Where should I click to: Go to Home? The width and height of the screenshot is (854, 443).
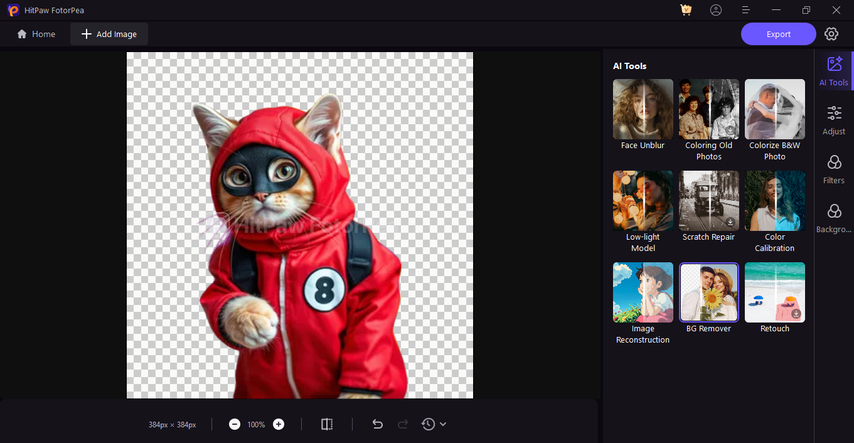36,34
